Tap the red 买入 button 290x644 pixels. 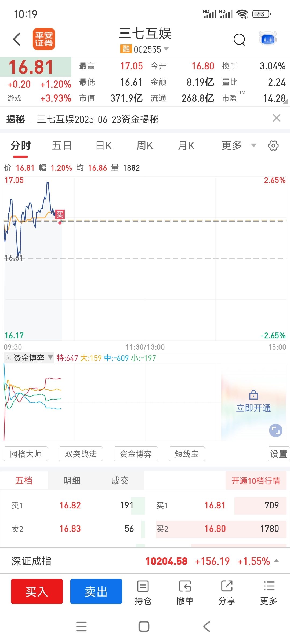tap(37, 591)
